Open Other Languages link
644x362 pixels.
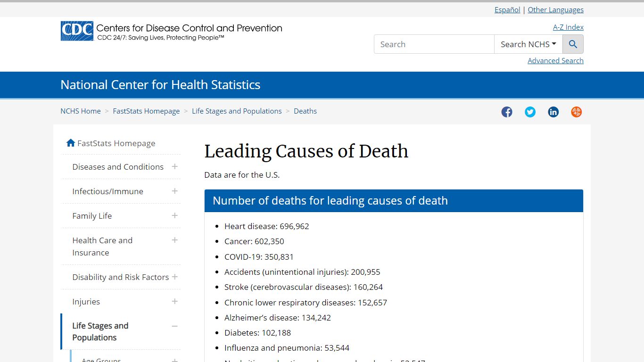tap(555, 9)
